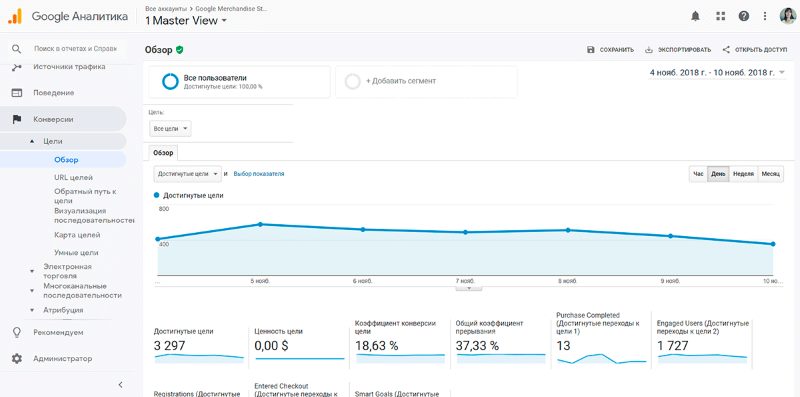Click the Administrator gear icon
This screenshot has width=800, height=397.
[17, 359]
